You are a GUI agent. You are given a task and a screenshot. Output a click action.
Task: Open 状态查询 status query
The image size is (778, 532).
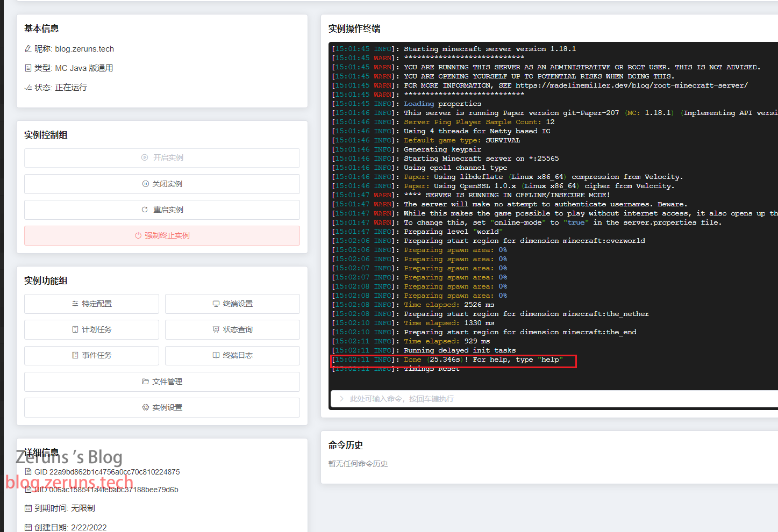click(232, 329)
